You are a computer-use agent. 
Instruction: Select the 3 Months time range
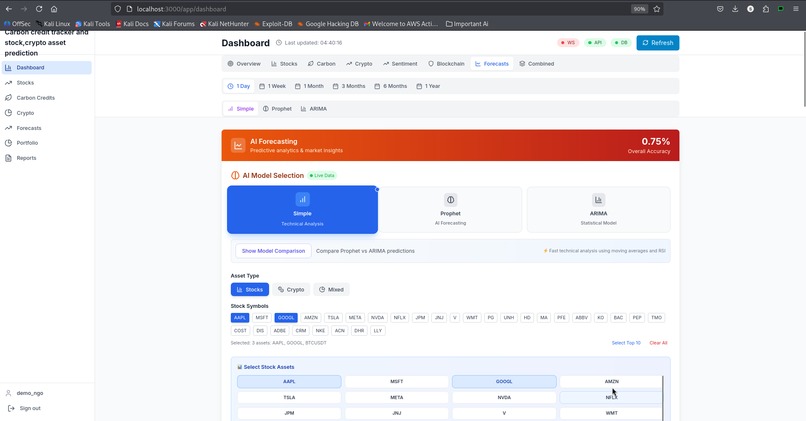(x=349, y=86)
